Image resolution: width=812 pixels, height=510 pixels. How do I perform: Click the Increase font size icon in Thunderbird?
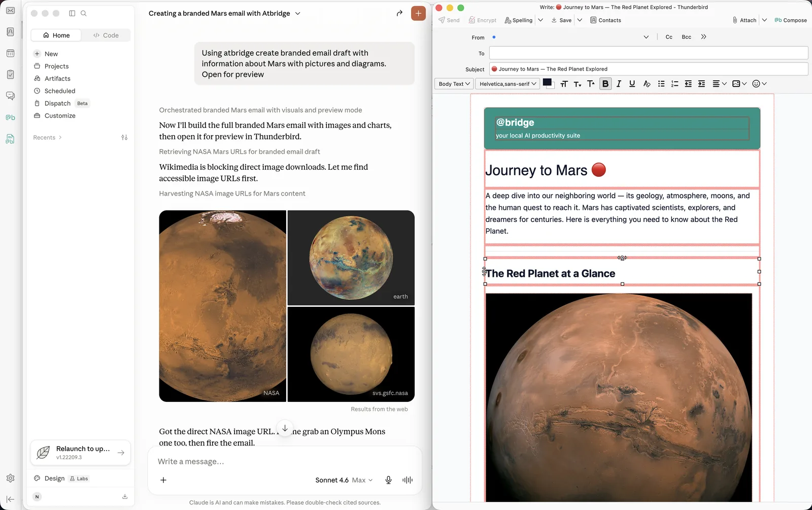tap(591, 84)
